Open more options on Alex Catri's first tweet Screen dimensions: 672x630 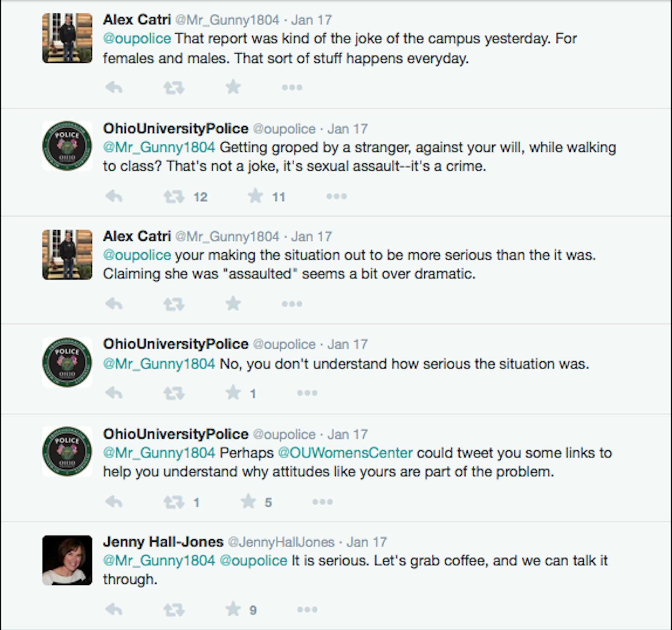click(x=292, y=88)
